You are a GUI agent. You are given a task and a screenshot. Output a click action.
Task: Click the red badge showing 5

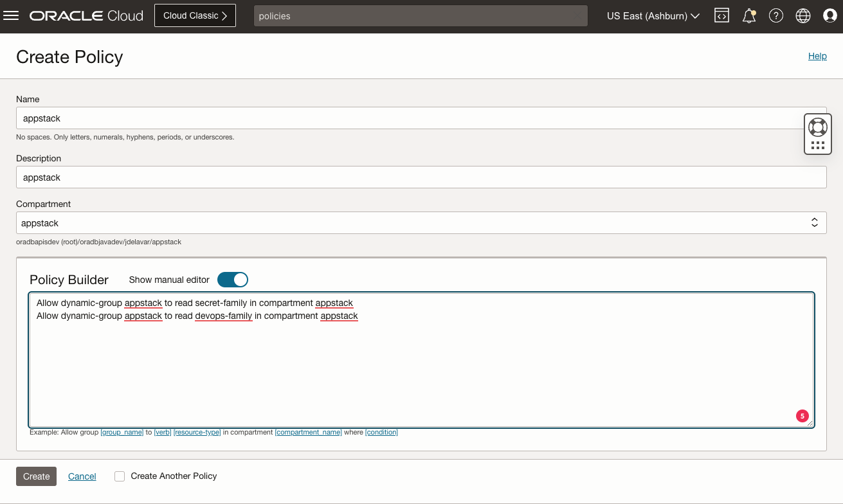[x=802, y=416]
